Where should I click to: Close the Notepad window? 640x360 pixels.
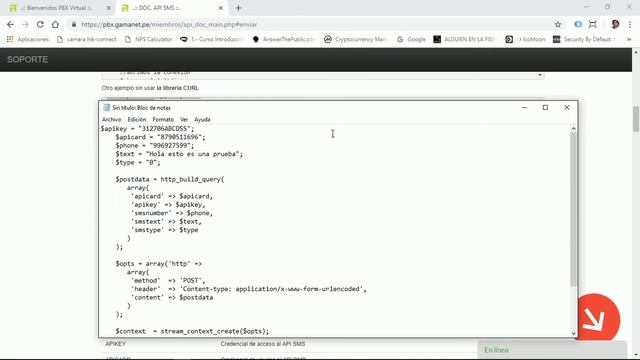point(567,107)
